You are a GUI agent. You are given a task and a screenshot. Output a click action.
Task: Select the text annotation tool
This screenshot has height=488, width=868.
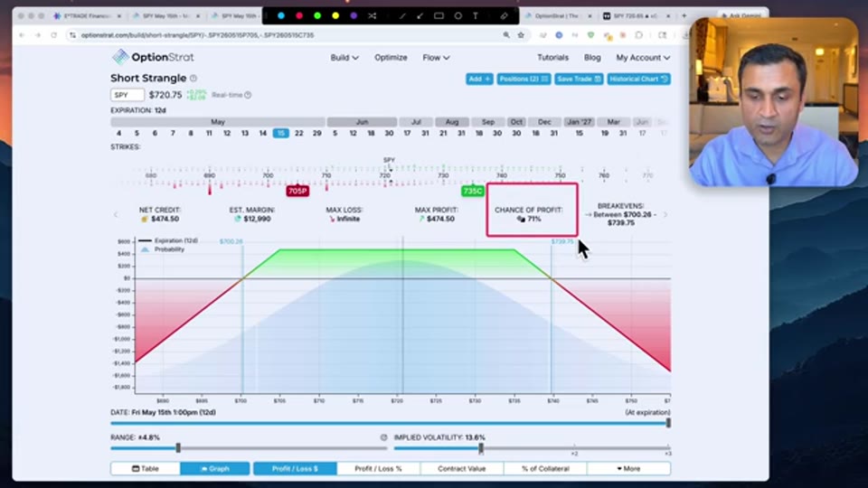tap(476, 16)
